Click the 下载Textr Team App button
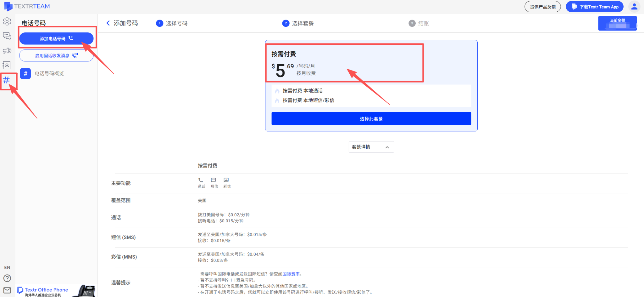The image size is (644, 297). pos(594,6)
